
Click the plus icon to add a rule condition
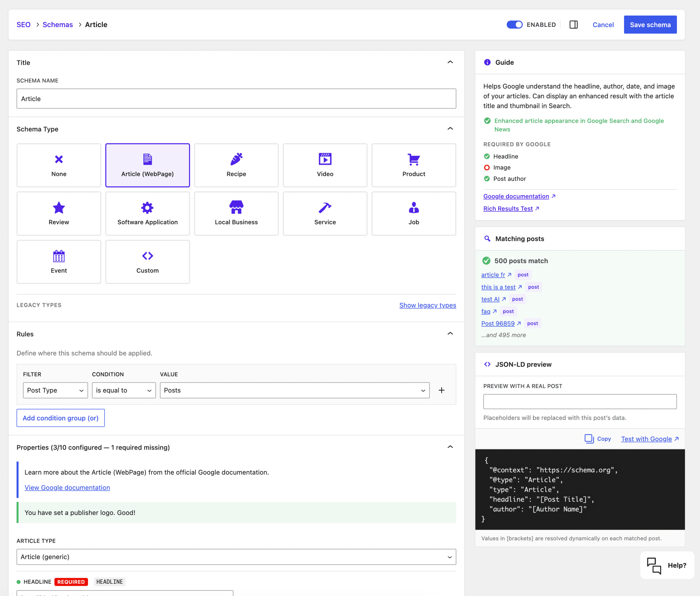(x=441, y=390)
